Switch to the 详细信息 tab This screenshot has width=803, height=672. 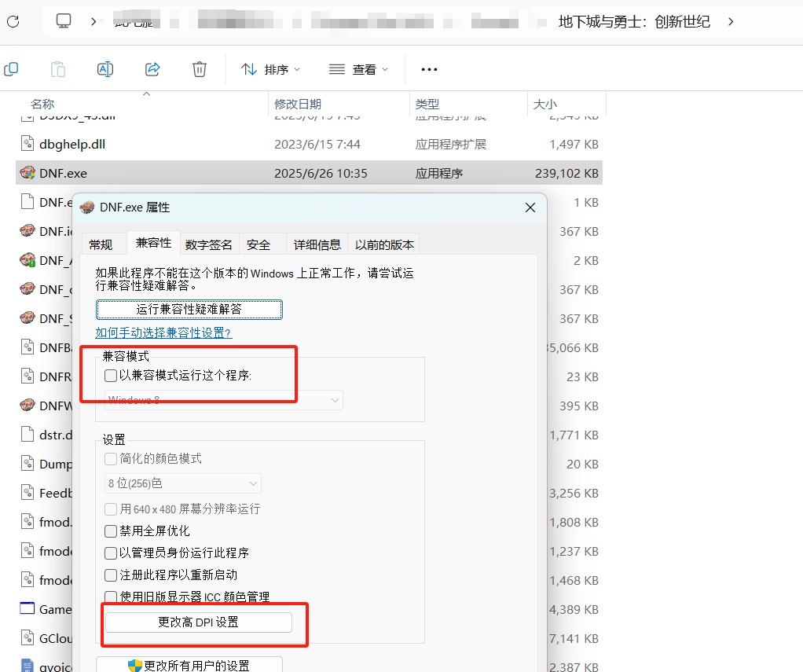pyautogui.click(x=317, y=245)
